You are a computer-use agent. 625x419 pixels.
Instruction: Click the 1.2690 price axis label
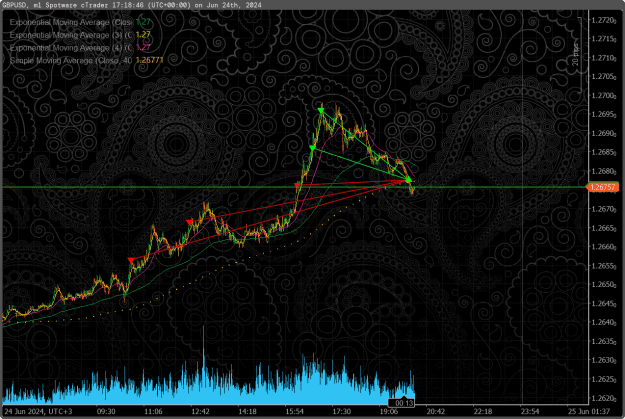click(x=603, y=134)
